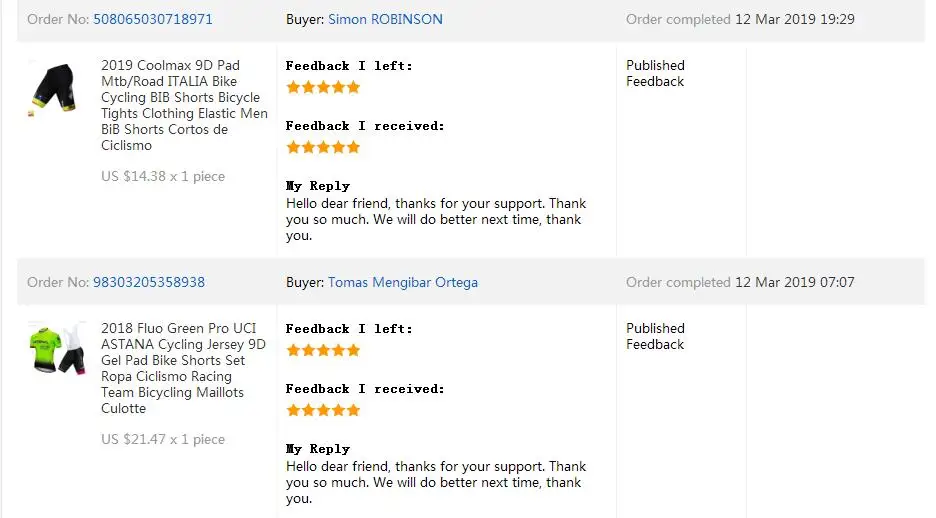This screenshot has height=518, width=936.
Task: Open the 2018 Fluo Green ASTANA jersey title
Action: pos(183,368)
